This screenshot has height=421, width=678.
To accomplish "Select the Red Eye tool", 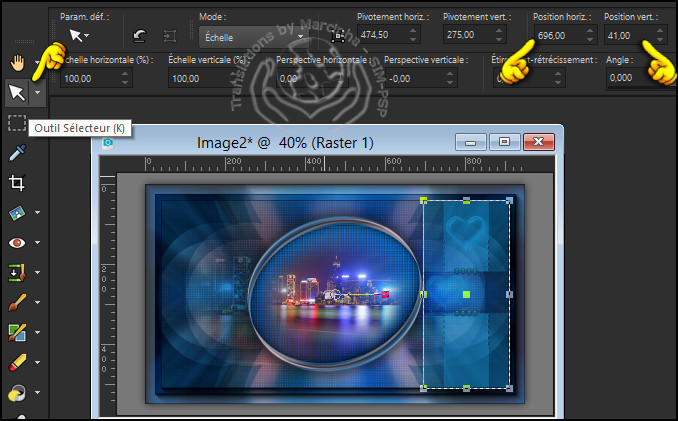I will (x=17, y=242).
